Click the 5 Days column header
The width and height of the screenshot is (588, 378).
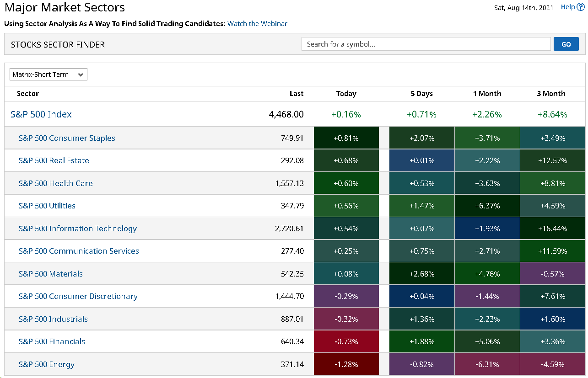(422, 94)
